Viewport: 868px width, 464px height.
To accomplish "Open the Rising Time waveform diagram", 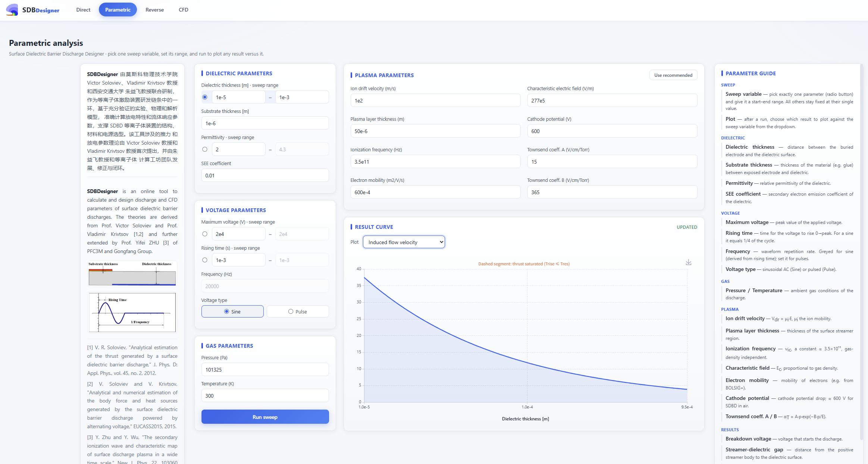I will [132, 312].
